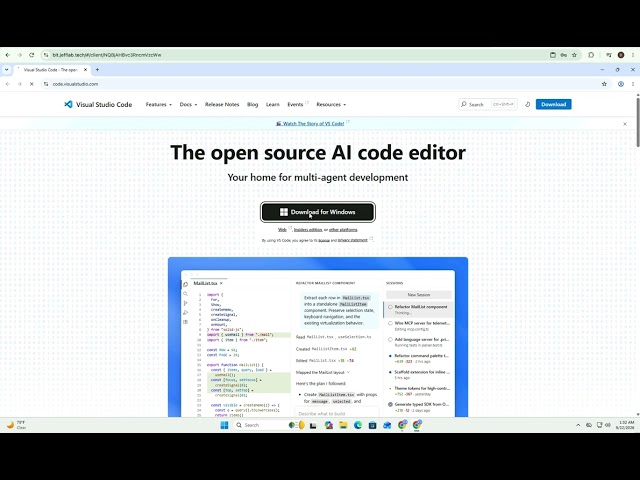Open the Web version link

pyautogui.click(x=282, y=230)
